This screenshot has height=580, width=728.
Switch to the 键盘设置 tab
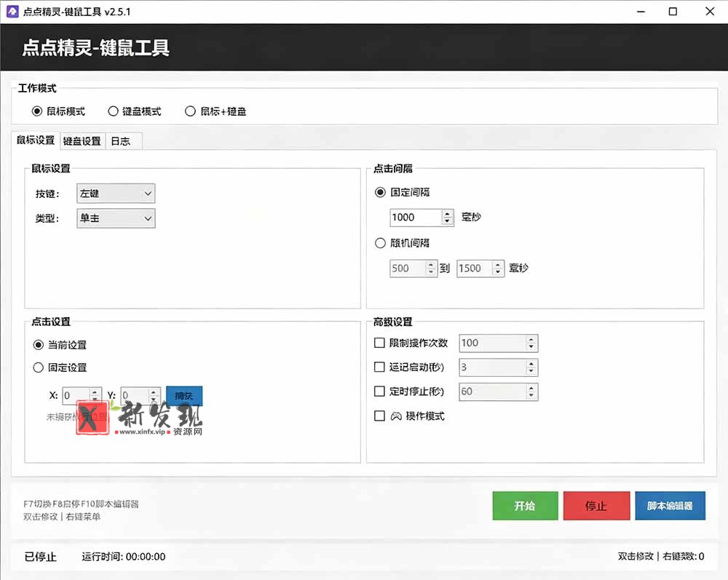point(82,141)
